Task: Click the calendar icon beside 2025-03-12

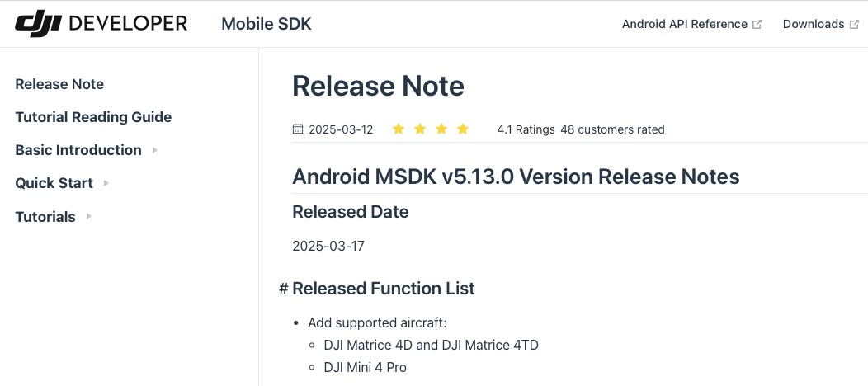Action: click(x=298, y=129)
